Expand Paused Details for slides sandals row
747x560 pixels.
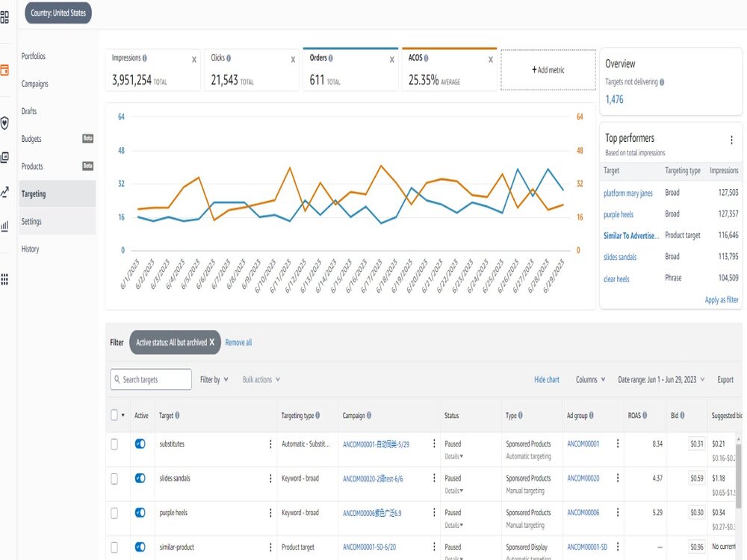(453, 491)
